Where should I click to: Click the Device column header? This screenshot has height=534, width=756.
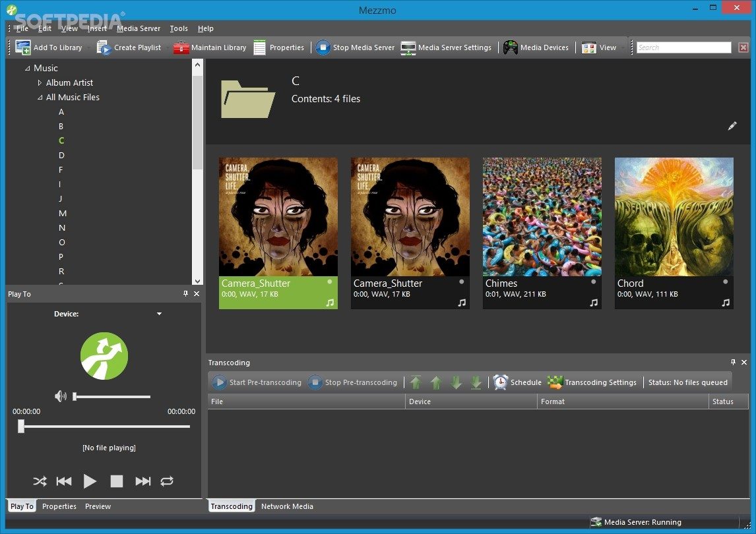[x=472, y=401]
